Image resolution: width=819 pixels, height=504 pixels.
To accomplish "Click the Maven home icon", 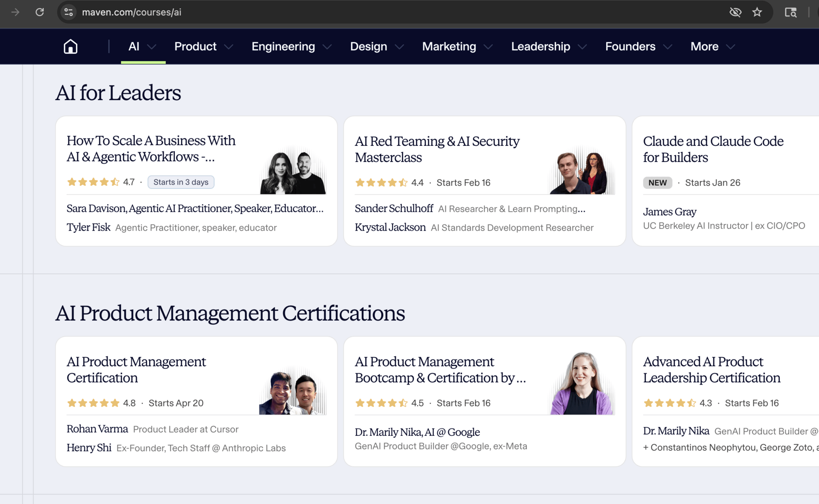I will click(x=70, y=46).
